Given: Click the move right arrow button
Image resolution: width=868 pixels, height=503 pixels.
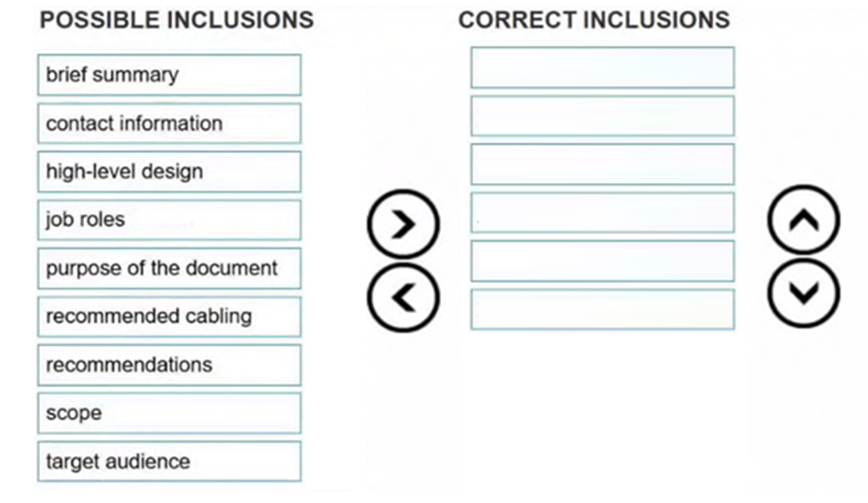Looking at the screenshot, I should point(402,225).
